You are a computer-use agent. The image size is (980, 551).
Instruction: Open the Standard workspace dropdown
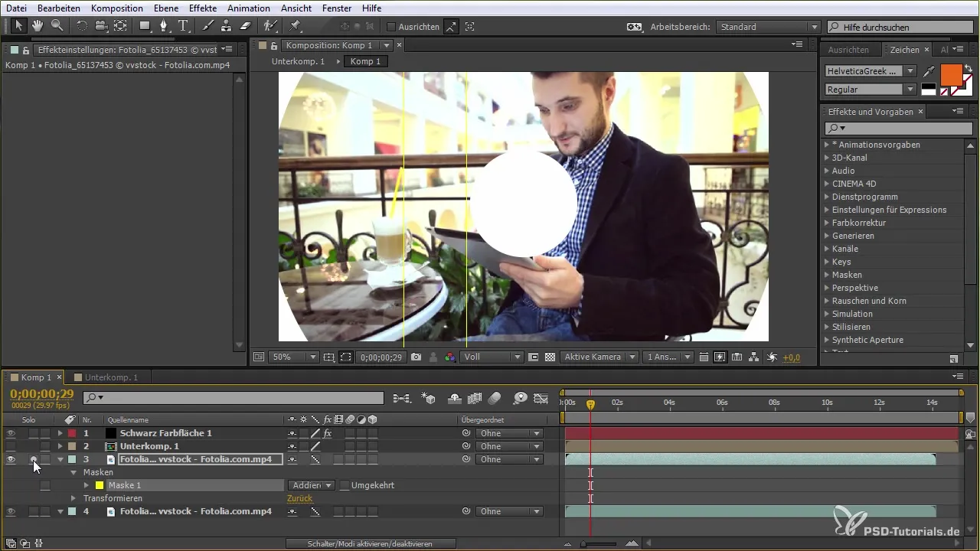point(769,27)
